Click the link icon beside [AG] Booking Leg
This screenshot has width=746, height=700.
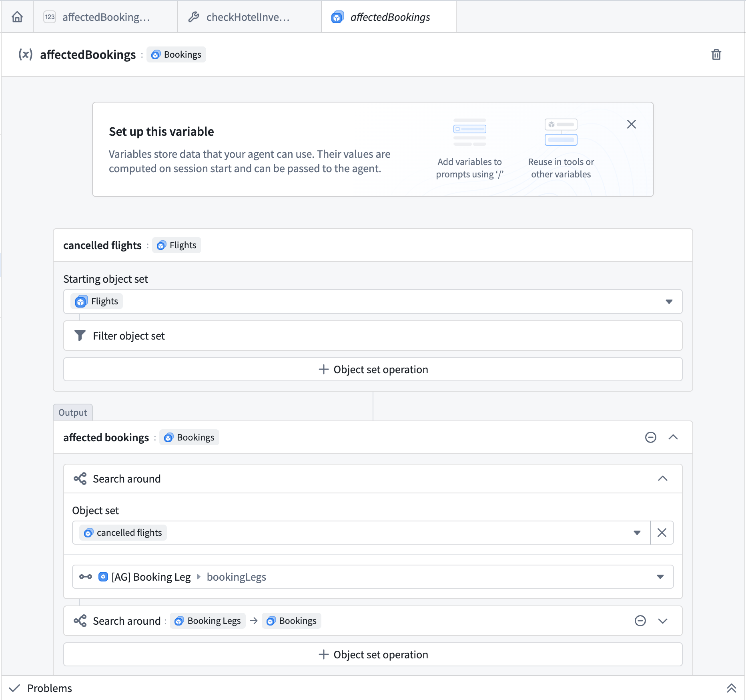pos(86,577)
